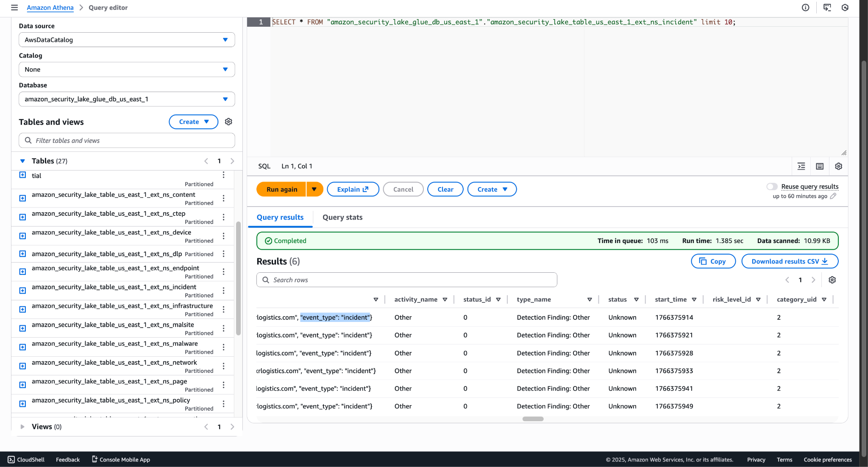868x467 pixels.
Task: Download results as CSV
Action: 790,261
